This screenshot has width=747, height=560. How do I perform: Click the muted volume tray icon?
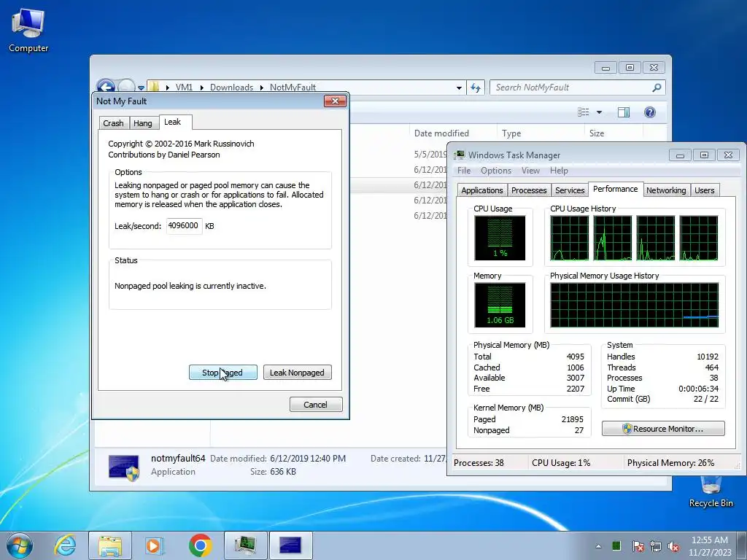coord(673,546)
